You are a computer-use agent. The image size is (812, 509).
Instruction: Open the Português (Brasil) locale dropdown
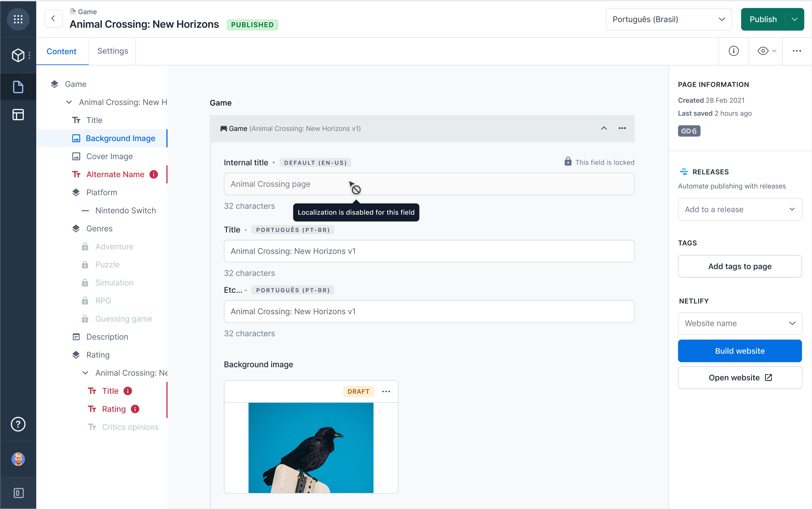click(668, 19)
